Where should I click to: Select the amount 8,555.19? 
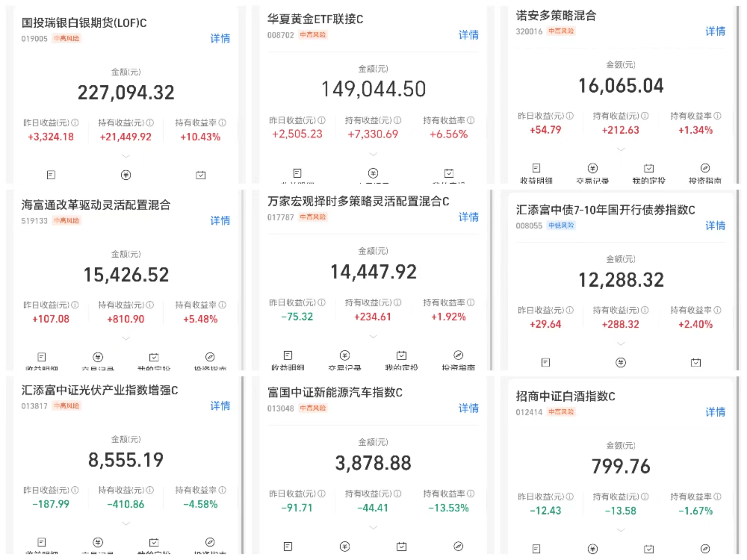click(x=126, y=460)
